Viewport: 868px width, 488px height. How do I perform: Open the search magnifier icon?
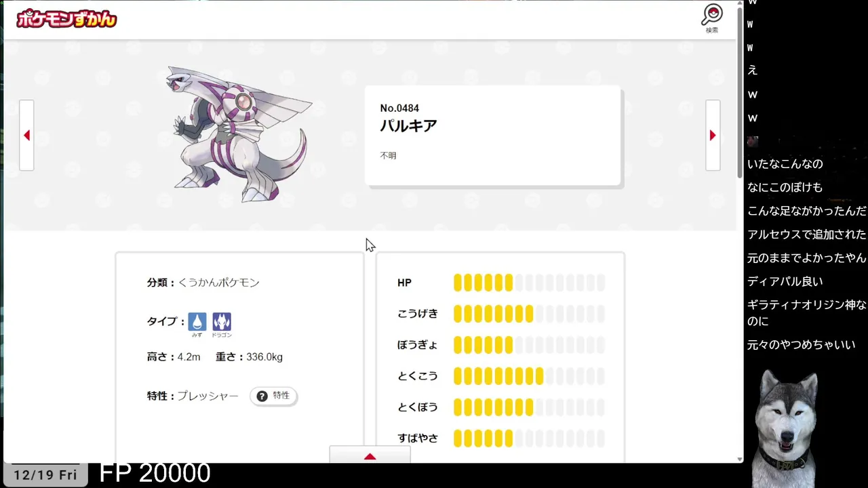[x=712, y=18]
